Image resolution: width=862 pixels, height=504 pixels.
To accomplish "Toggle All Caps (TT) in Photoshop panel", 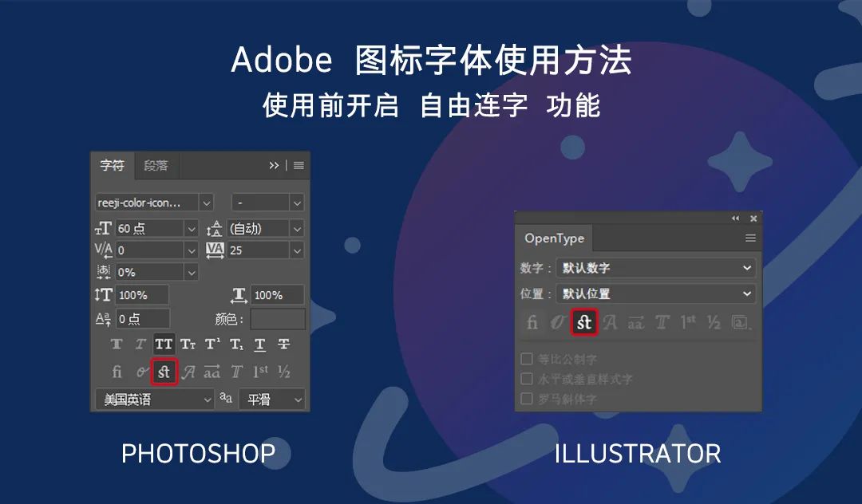I will pyautogui.click(x=164, y=345).
